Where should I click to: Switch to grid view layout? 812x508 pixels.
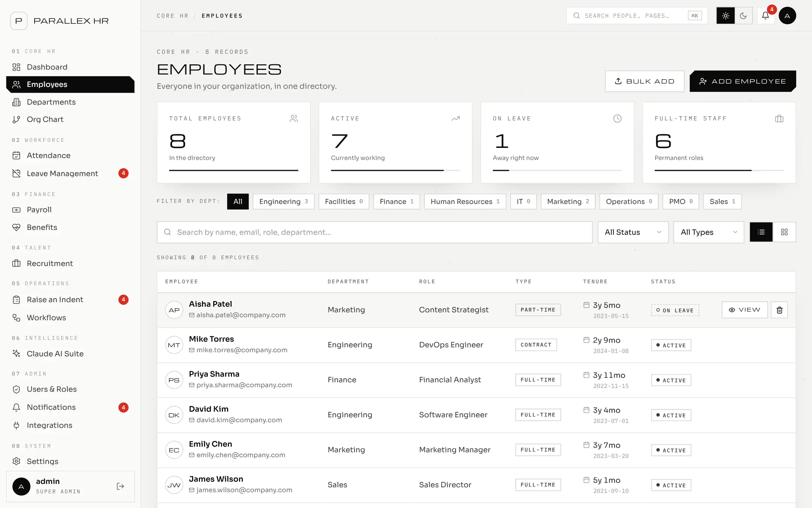(784, 232)
